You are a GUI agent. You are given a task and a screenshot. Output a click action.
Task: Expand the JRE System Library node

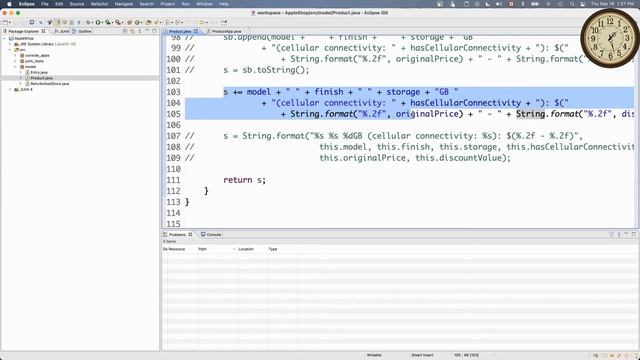10,44
